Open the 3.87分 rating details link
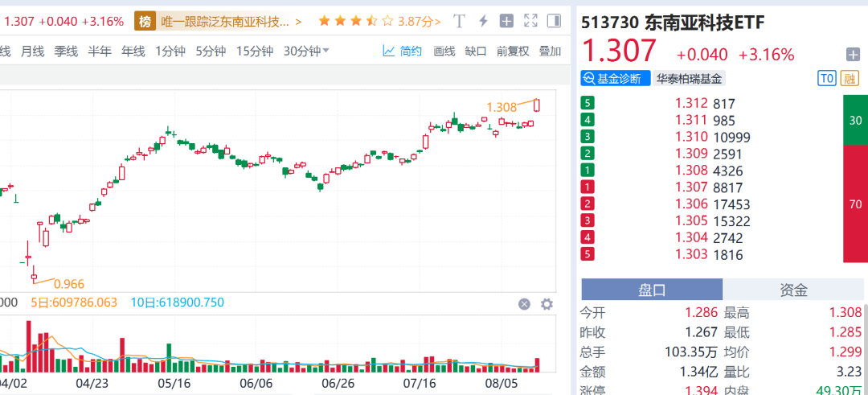Image resolution: width=868 pixels, height=395 pixels. 420,22
